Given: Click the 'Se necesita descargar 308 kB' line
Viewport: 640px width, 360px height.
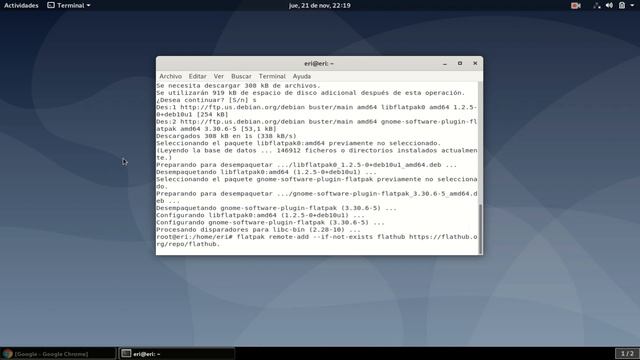Looking at the screenshot, I should click(x=238, y=86).
